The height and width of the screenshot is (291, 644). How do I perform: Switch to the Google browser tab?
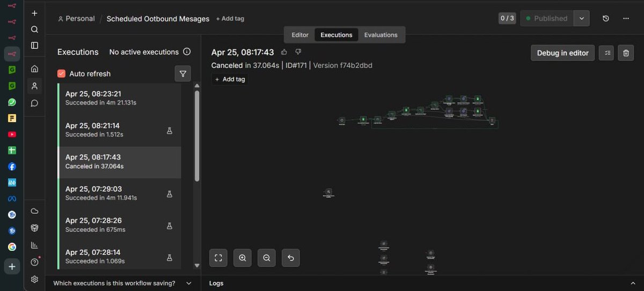click(12, 247)
